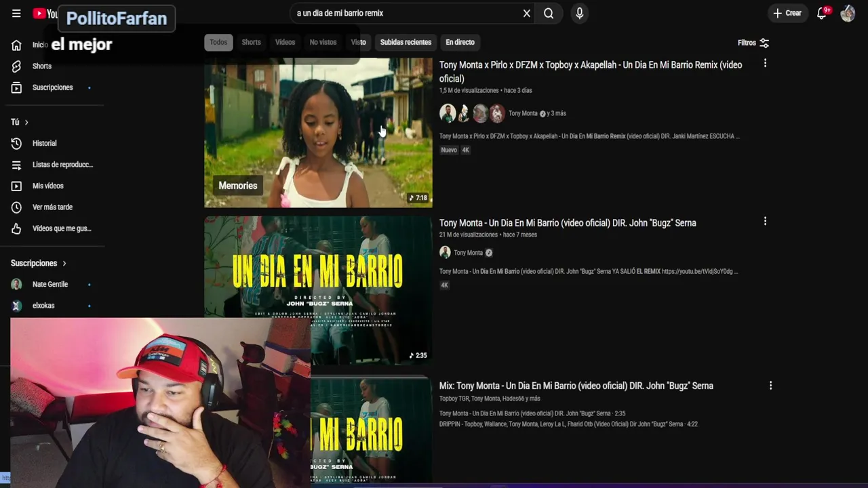
Task: Click the first collaborator avatar of the Remix
Action: (447, 113)
